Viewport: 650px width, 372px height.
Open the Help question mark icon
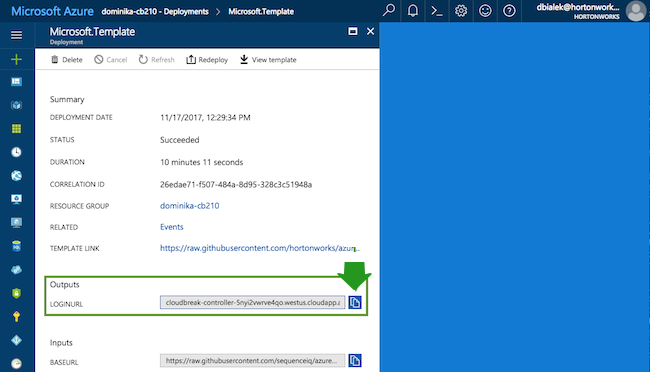509,10
